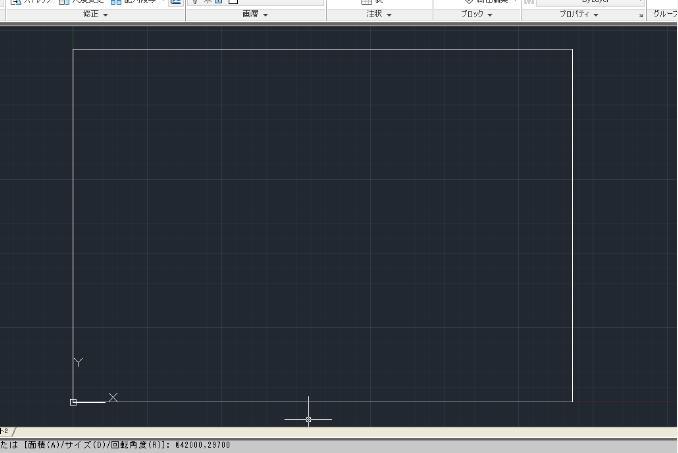Image resolution: width=678 pixels, height=453 pixels.
Task: Expand the 画層 panel dropdown
Action: [255, 14]
